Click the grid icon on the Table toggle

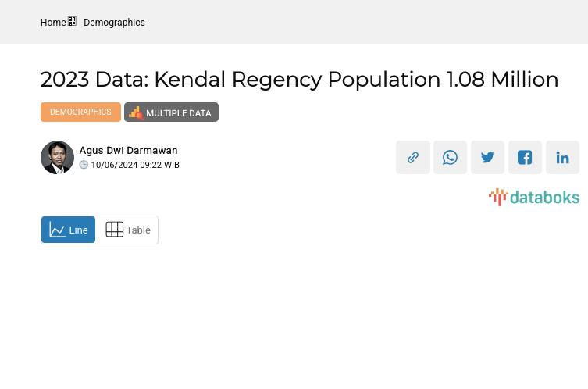click(x=115, y=230)
